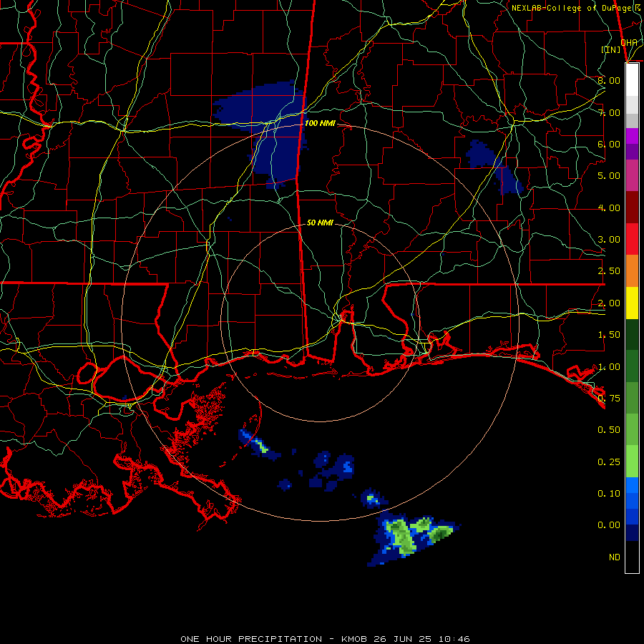Click the [IN] units label
Image resolution: width=644 pixels, height=644 pixels.
pos(611,49)
